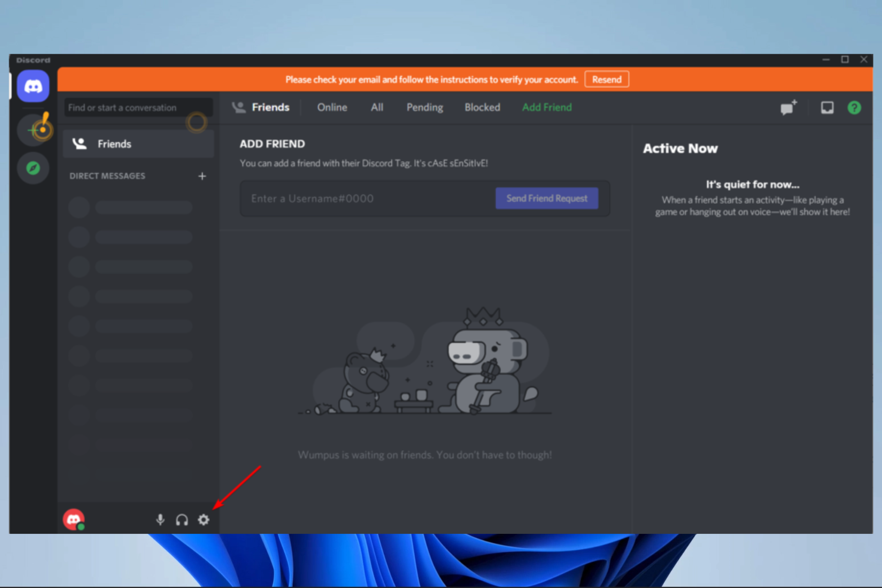This screenshot has height=588, width=882.
Task: Click the ADD FRIEND heading
Action: point(272,144)
